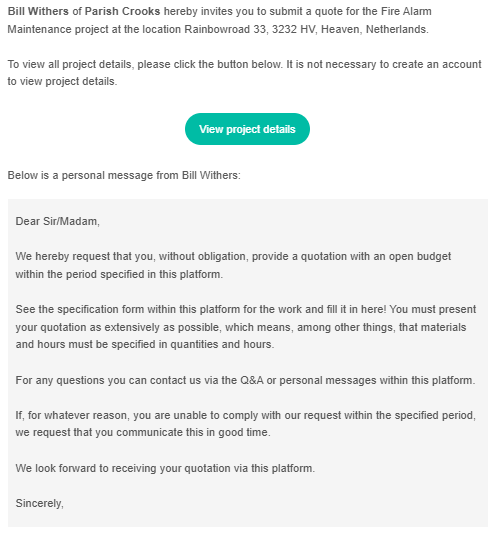The image size is (497, 534).
Task: Click 'within the period specified in this platform' line
Action: tap(119, 274)
